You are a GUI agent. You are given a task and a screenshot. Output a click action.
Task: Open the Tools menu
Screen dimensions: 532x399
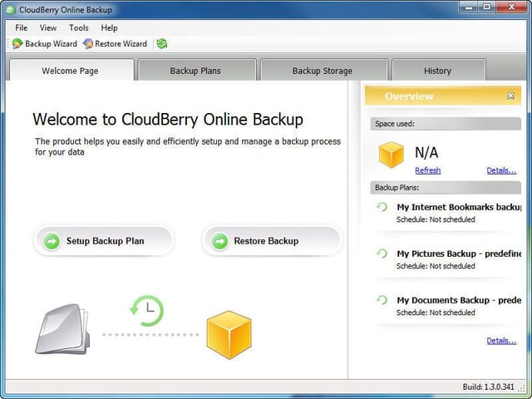click(x=79, y=27)
